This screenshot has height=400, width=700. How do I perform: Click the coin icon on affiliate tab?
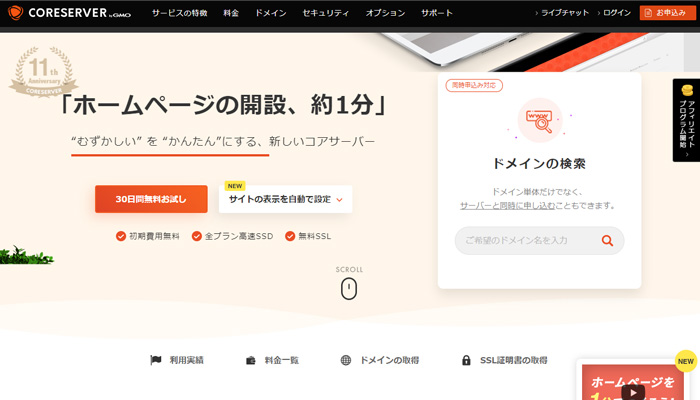[687, 91]
